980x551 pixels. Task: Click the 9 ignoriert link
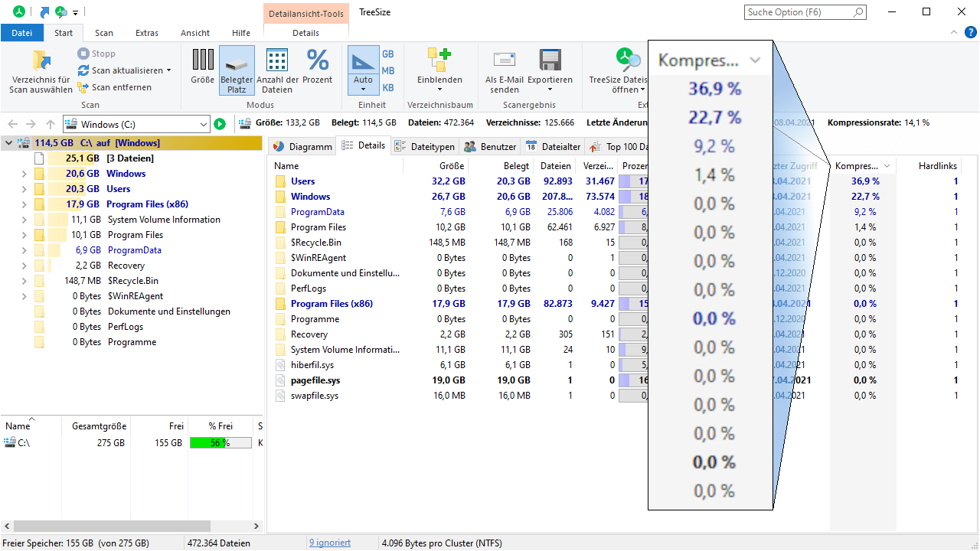tap(330, 543)
